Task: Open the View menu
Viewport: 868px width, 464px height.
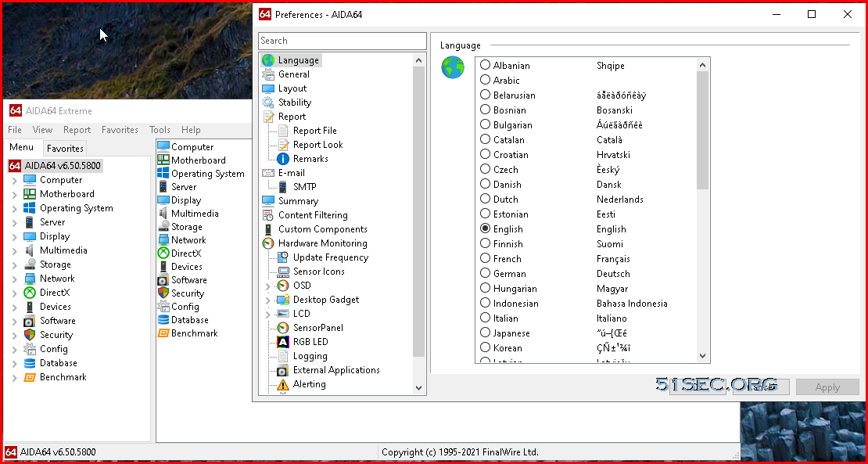Action: tap(43, 130)
